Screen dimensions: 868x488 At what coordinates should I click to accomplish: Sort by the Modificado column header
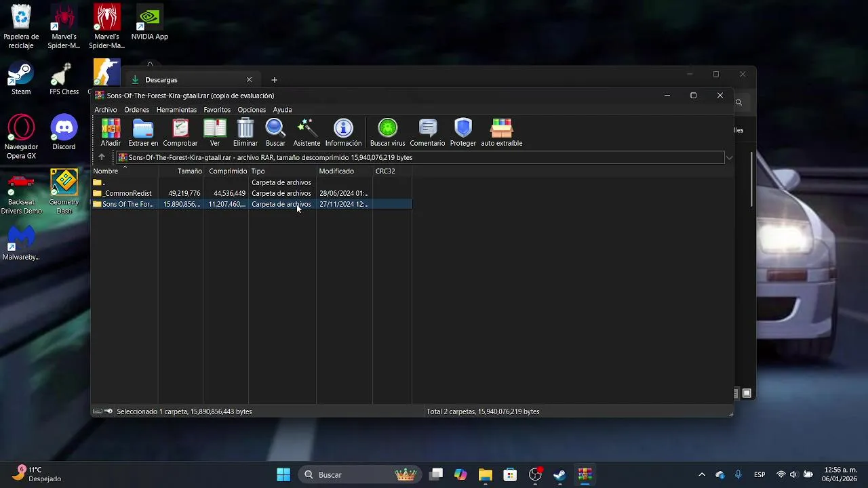click(344, 171)
